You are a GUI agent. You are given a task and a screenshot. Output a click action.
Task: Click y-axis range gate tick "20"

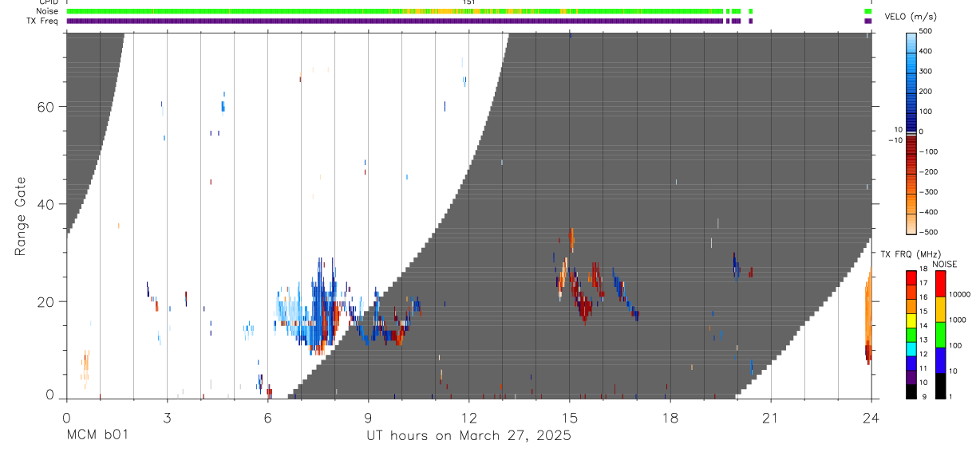tap(48, 301)
